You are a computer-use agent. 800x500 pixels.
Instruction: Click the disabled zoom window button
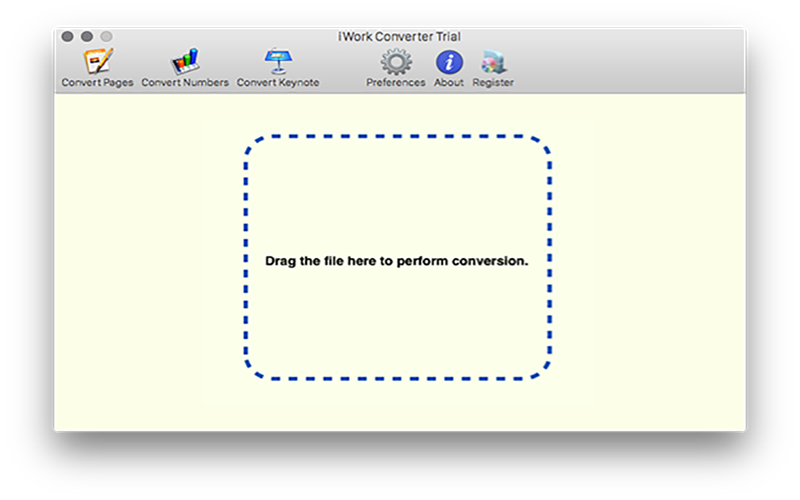[x=106, y=36]
